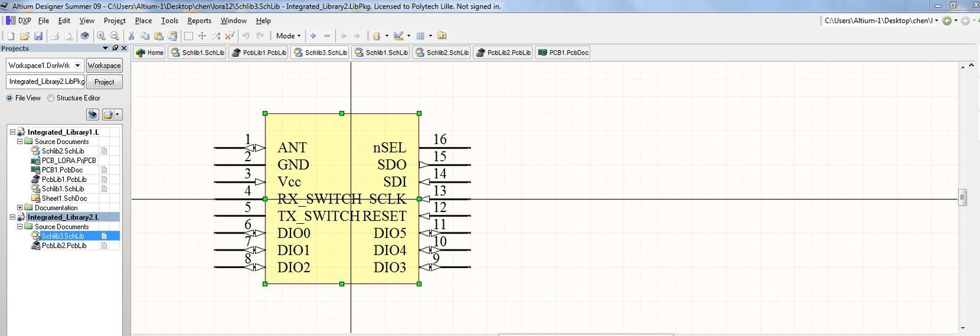Open the Reports menu
980x336 pixels.
click(199, 21)
